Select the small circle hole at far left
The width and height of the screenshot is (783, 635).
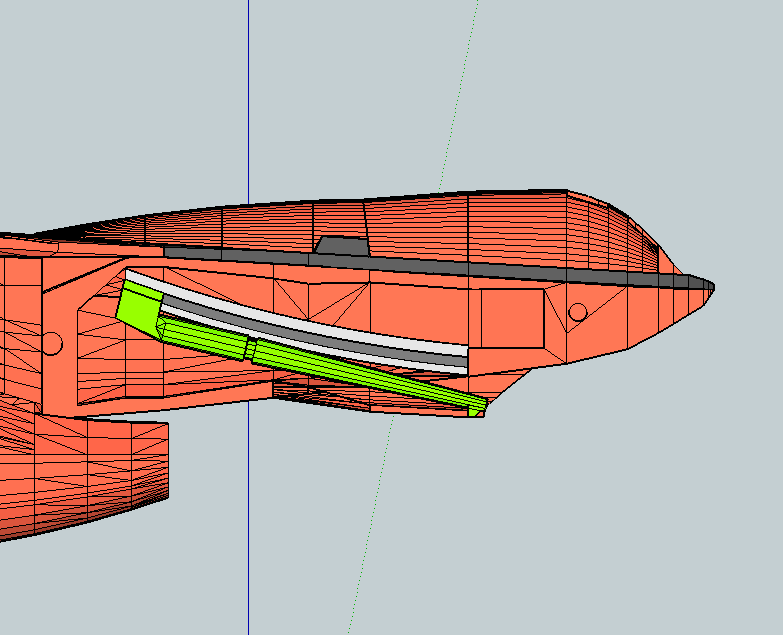[x=52, y=344]
